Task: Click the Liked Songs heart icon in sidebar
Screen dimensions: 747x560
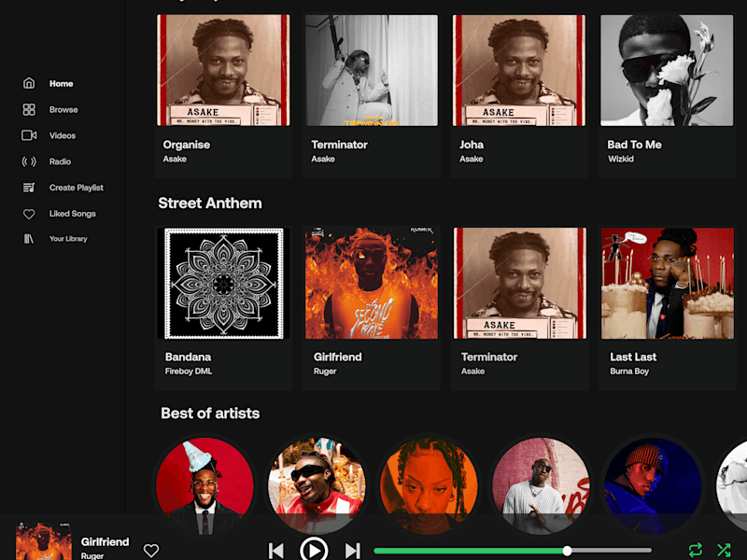Action: point(29,214)
